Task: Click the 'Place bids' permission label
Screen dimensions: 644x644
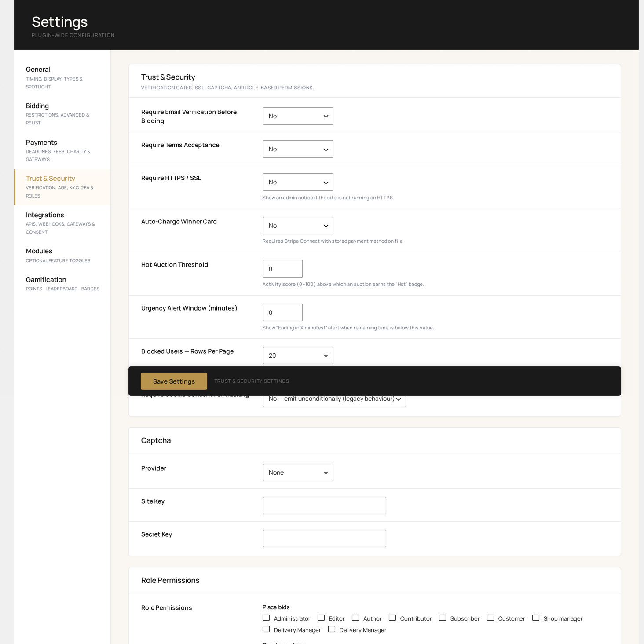Action: [276, 607]
